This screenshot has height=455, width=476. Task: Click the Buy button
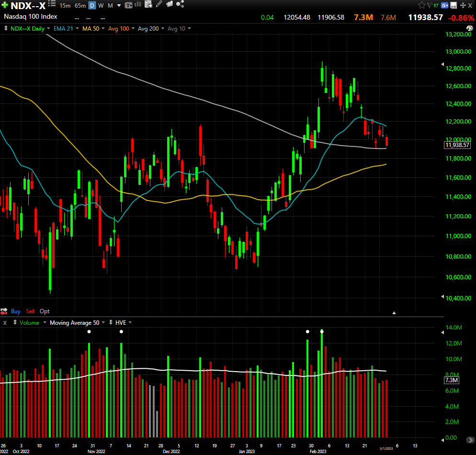(x=15, y=311)
